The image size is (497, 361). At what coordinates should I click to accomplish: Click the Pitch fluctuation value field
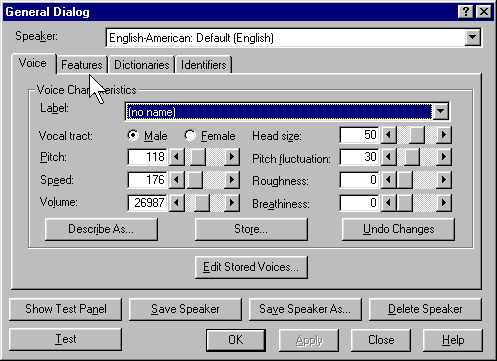(x=359, y=157)
